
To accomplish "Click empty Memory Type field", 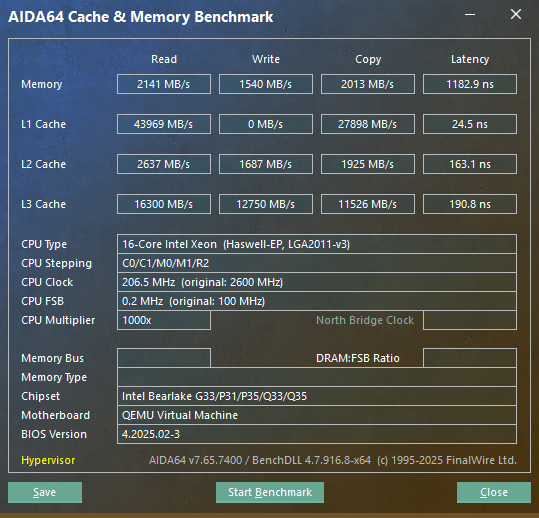I will tap(317, 377).
